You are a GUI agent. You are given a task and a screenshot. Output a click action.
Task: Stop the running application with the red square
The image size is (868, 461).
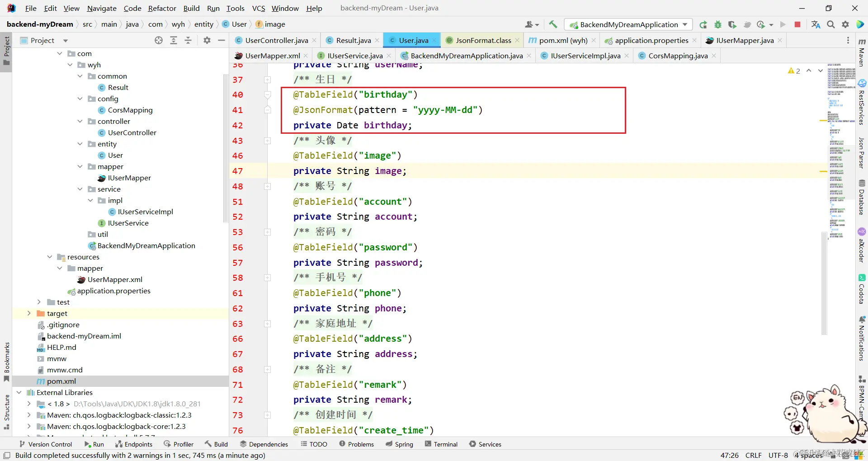click(797, 24)
